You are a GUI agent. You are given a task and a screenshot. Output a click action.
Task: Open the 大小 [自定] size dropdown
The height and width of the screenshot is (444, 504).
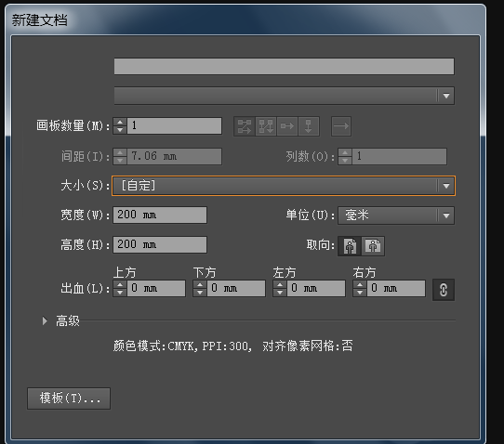pos(284,186)
